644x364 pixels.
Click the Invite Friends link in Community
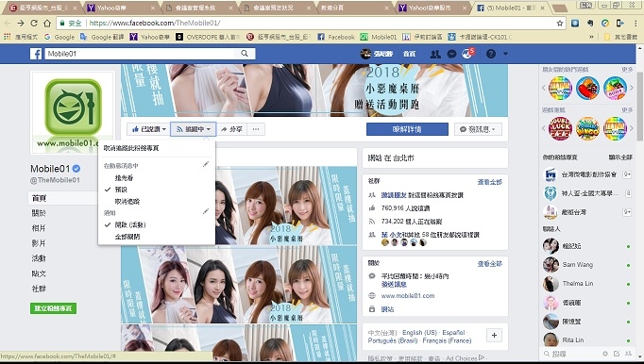(x=394, y=195)
